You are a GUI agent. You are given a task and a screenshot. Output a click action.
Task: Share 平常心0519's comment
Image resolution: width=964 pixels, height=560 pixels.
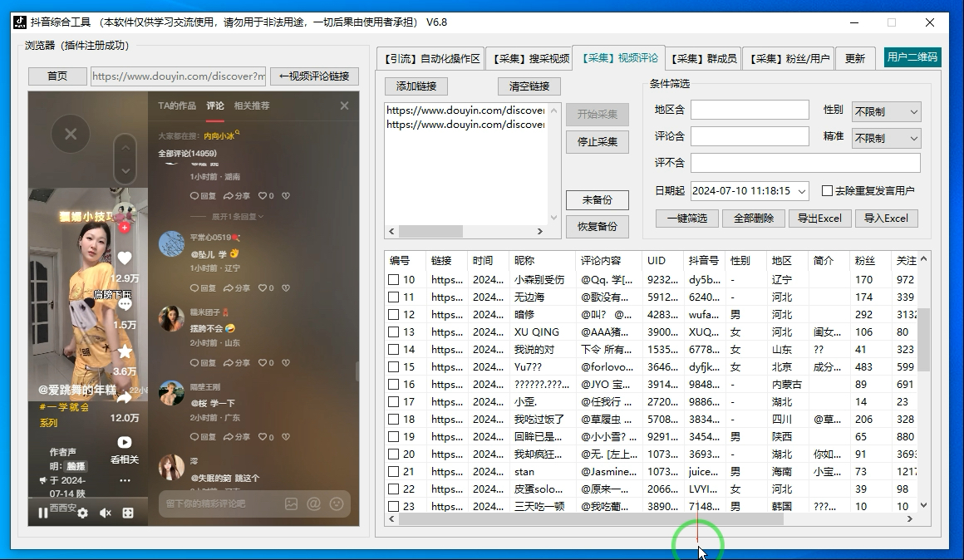236,287
